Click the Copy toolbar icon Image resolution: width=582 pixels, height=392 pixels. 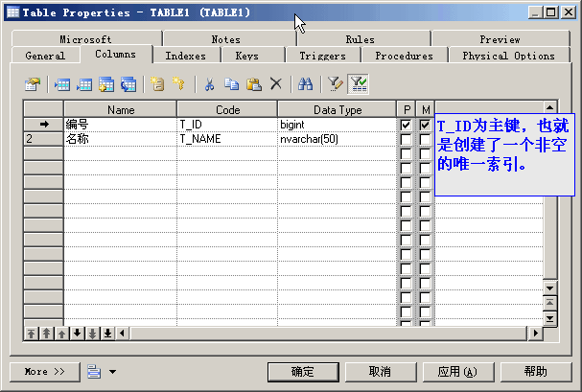pyautogui.click(x=232, y=84)
